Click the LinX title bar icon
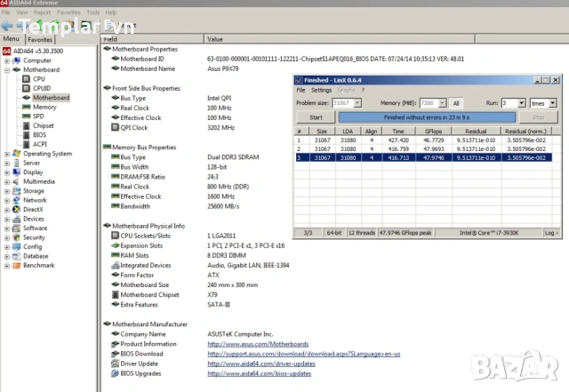Viewport: 569px width, 392px height. pyautogui.click(x=299, y=80)
